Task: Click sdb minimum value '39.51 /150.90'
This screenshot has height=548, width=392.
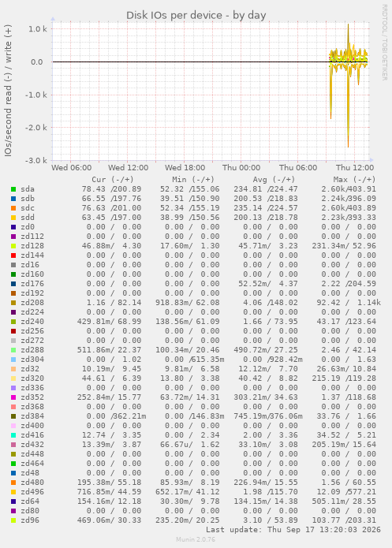Action: click(190, 199)
